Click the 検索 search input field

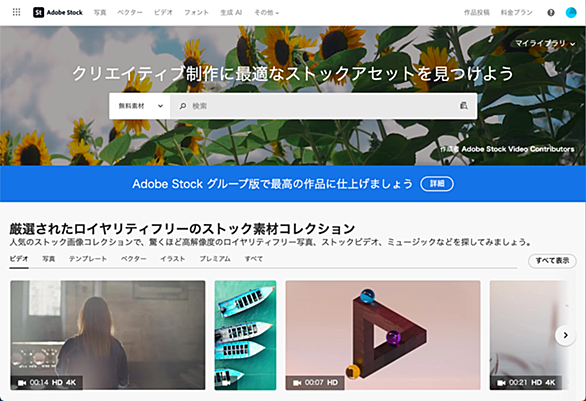point(323,106)
